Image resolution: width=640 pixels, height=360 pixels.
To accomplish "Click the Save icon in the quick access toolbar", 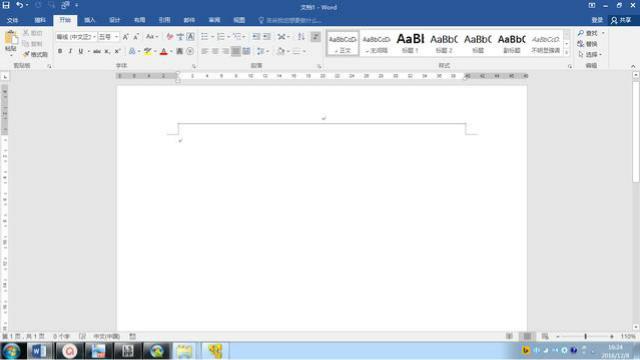I will tap(6, 5).
